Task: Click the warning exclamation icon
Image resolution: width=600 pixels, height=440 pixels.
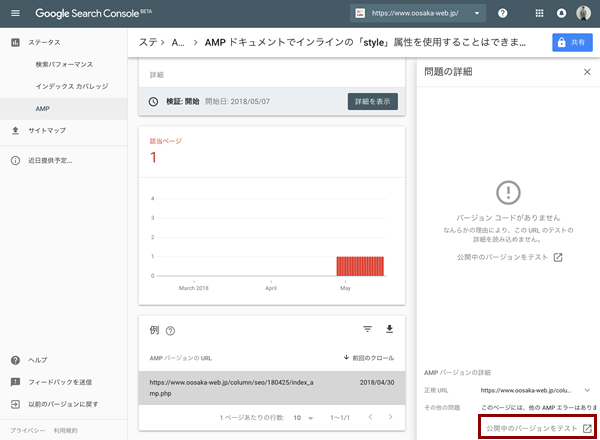Action: (508, 192)
